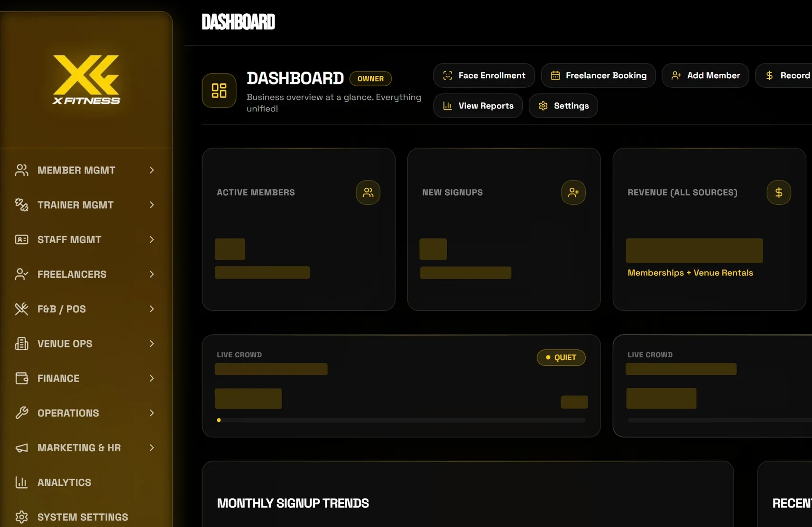The image size is (812, 527).
Task: Expand the Marketing & HR chevron
Action: pos(152,448)
